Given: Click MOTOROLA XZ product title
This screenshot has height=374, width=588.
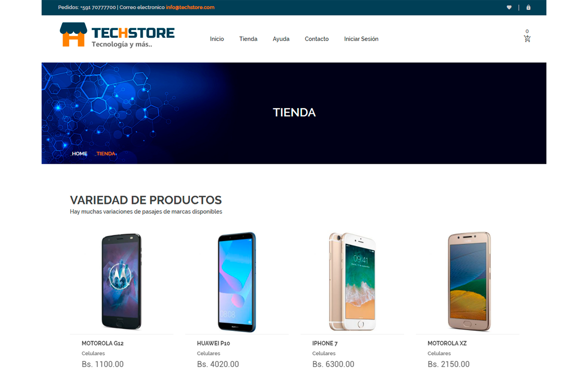Looking at the screenshot, I should pos(447,344).
